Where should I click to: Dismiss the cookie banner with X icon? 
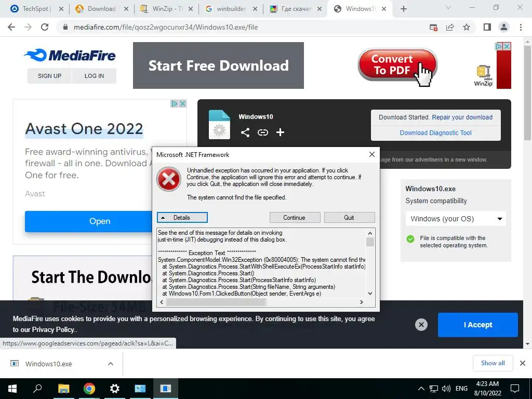tap(421, 325)
